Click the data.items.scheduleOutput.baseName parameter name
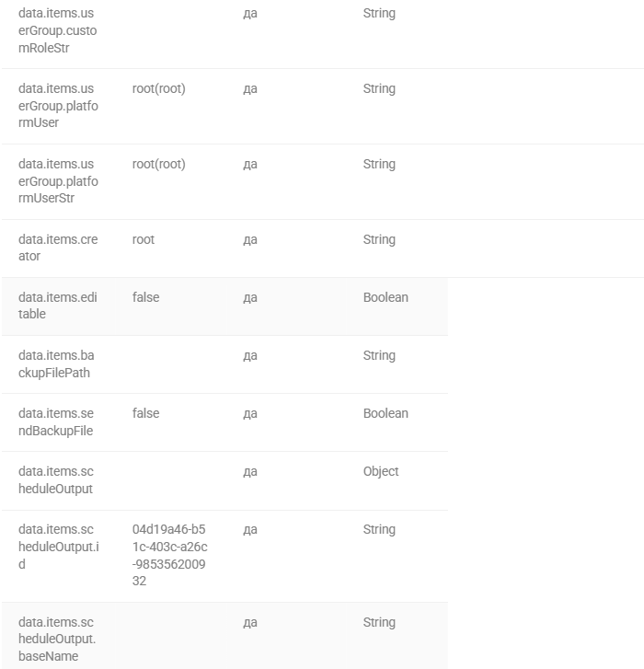 (57, 640)
